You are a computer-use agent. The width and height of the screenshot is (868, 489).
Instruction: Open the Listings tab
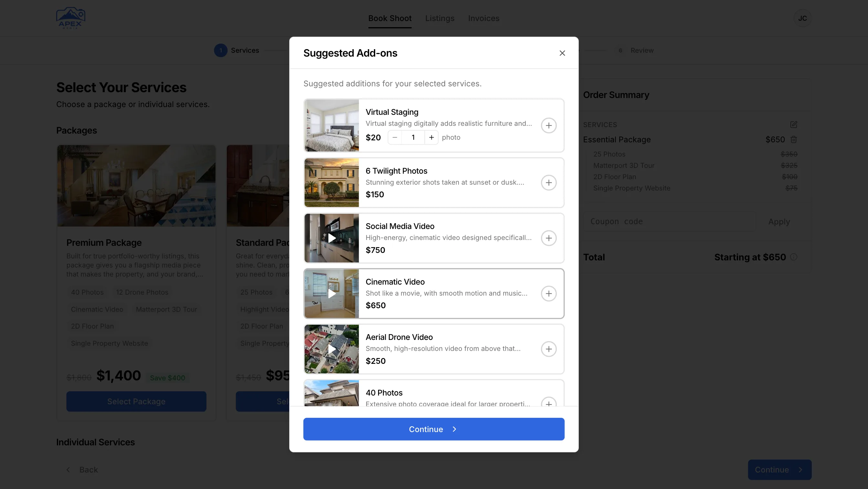440,18
